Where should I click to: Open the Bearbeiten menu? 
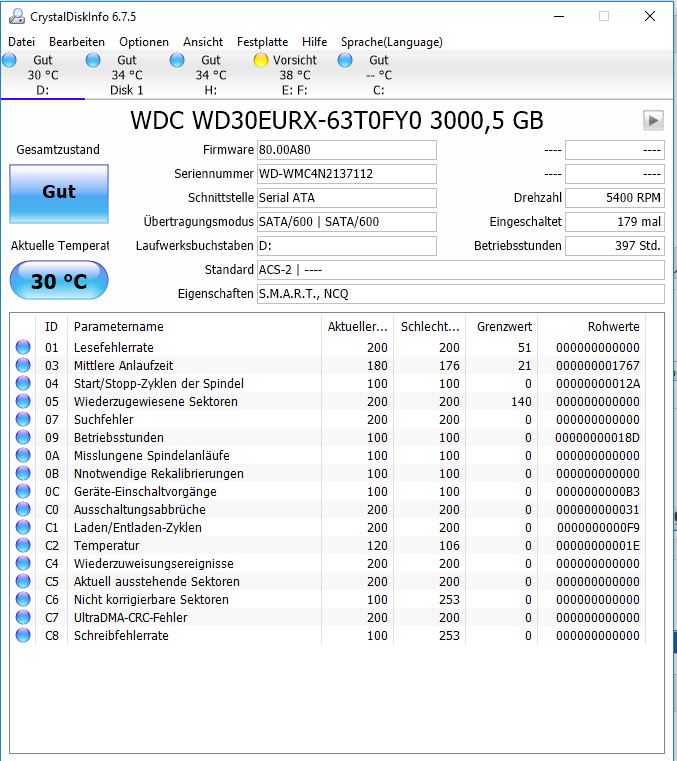pyautogui.click(x=77, y=42)
